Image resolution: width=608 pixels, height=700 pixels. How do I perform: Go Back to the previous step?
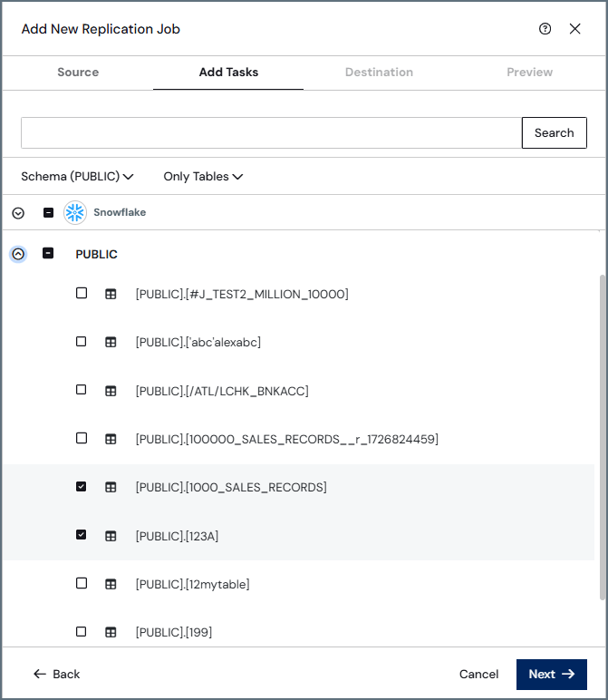[x=57, y=674]
